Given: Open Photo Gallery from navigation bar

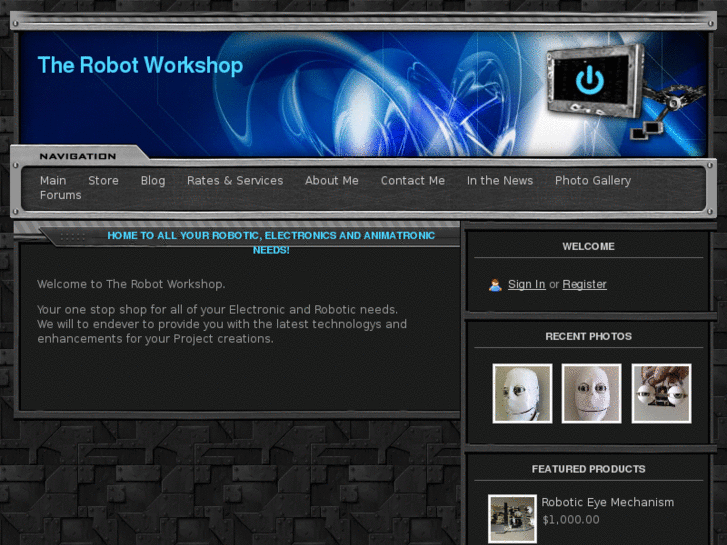Looking at the screenshot, I should click(x=593, y=181).
